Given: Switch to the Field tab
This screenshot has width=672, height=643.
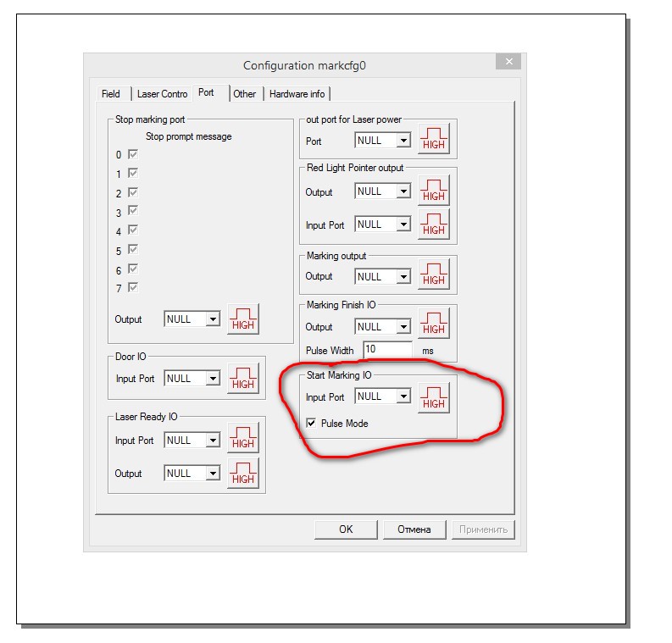Looking at the screenshot, I should point(110,94).
